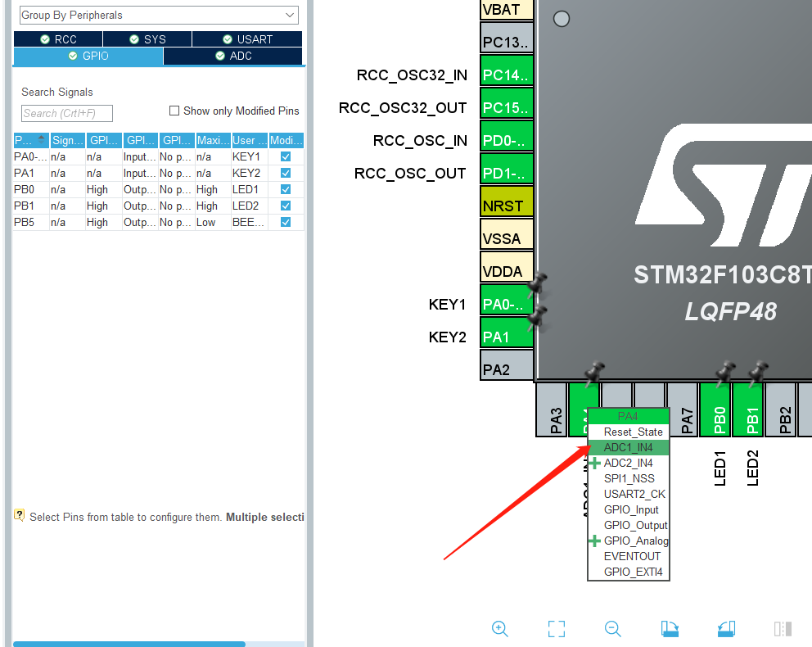Click the PA0 pin pushpin icon
Image resolution: width=812 pixels, height=647 pixels.
(538, 284)
